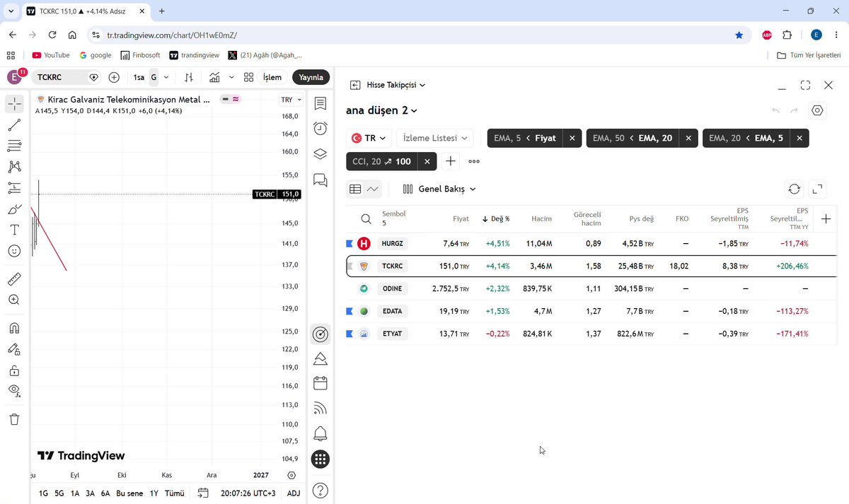This screenshot has height=504, width=849.
Task: Select the ruler measure tool
Action: click(x=14, y=279)
